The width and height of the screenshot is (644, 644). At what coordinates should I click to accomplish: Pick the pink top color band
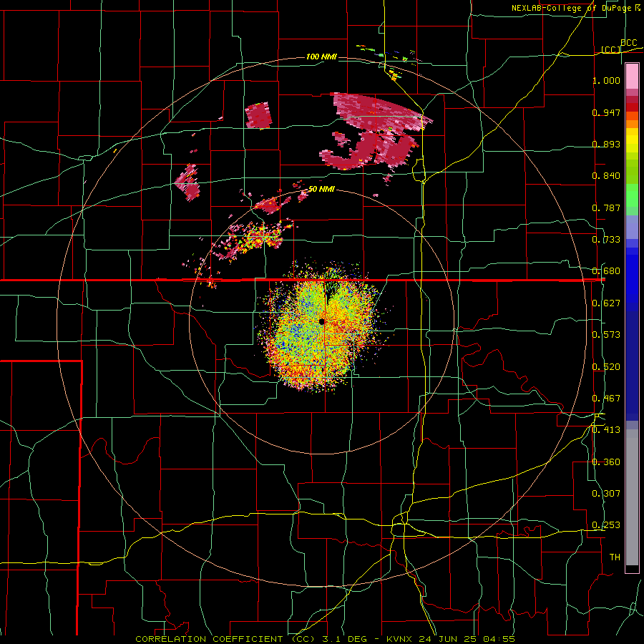(x=632, y=77)
